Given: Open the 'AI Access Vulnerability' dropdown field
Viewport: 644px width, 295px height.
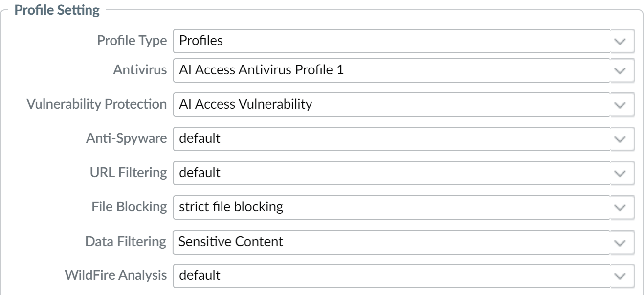Looking at the screenshot, I should point(391,105).
